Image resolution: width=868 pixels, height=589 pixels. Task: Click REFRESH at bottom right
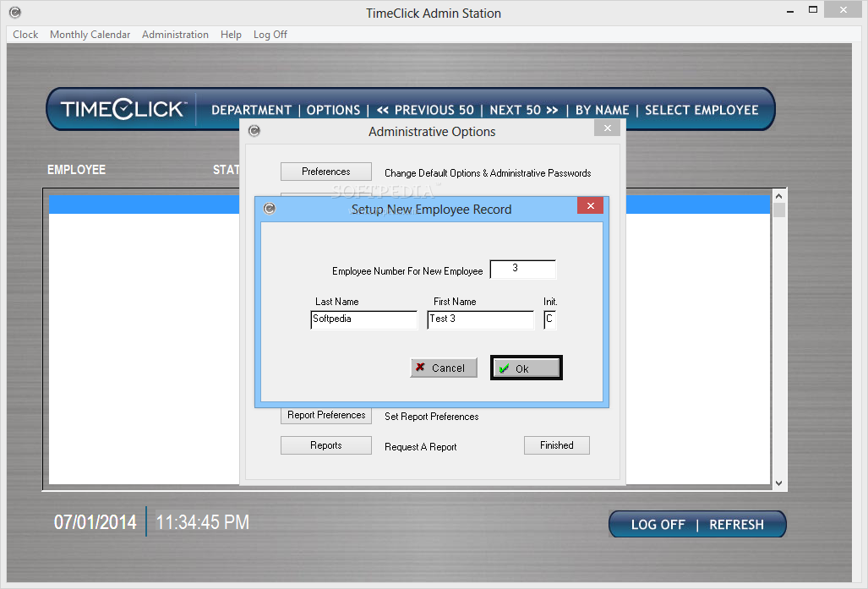coord(736,524)
